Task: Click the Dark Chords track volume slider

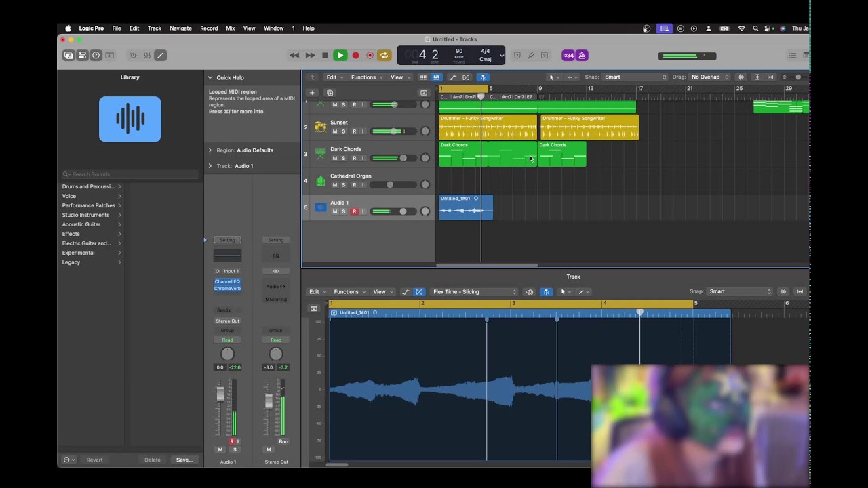Action: [x=393, y=158]
